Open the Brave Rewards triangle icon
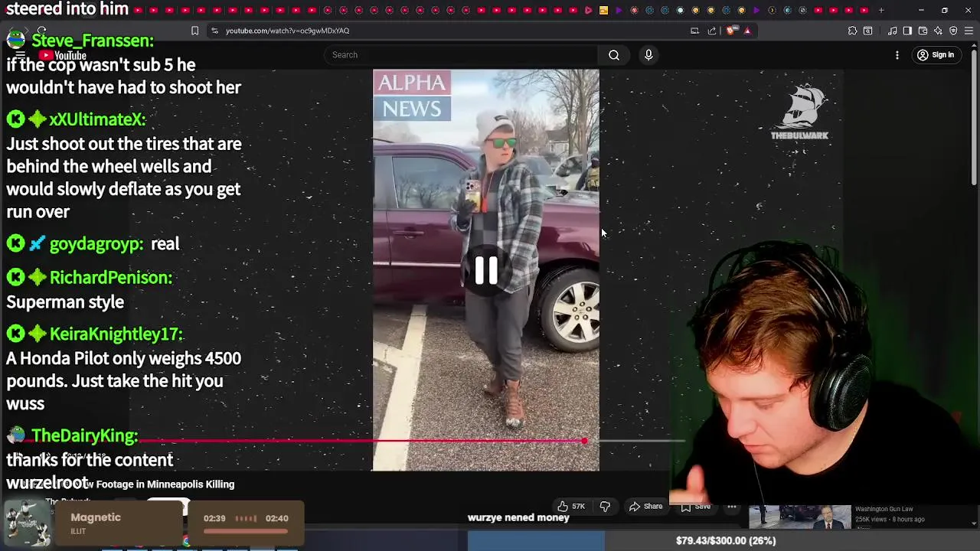The width and height of the screenshot is (980, 551). 747,31
